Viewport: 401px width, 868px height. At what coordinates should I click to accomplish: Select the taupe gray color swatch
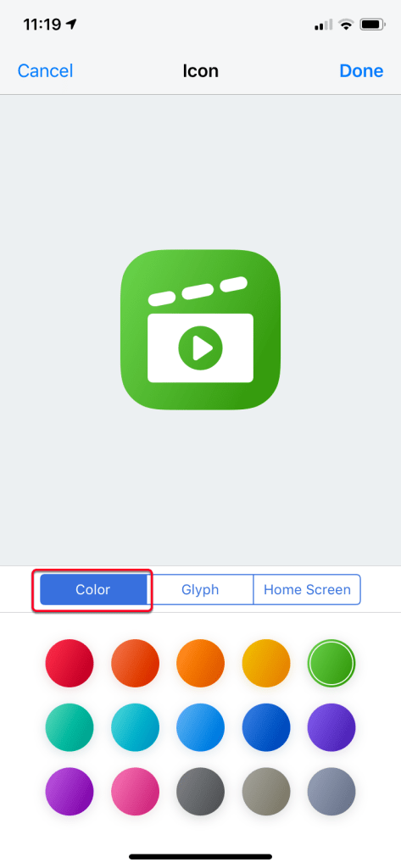click(x=266, y=792)
